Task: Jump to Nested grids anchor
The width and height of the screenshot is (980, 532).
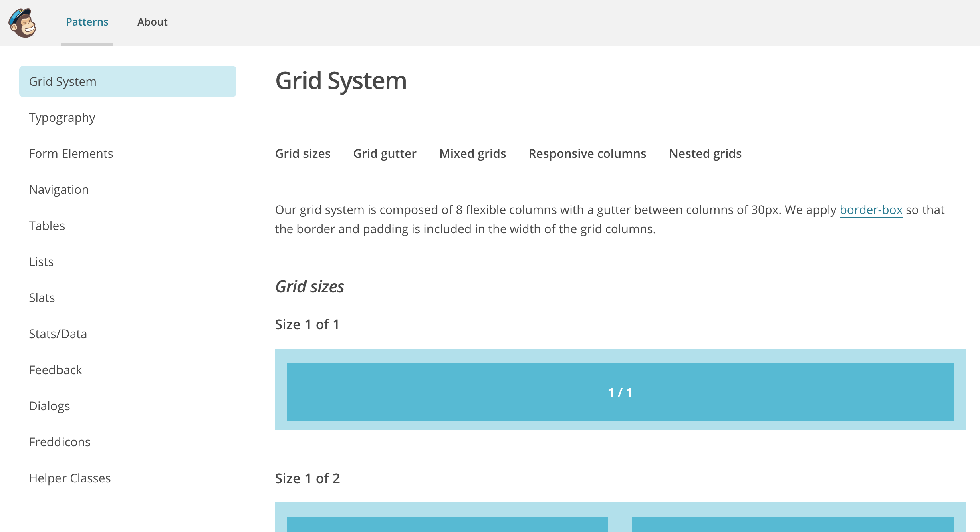Action: click(x=705, y=154)
